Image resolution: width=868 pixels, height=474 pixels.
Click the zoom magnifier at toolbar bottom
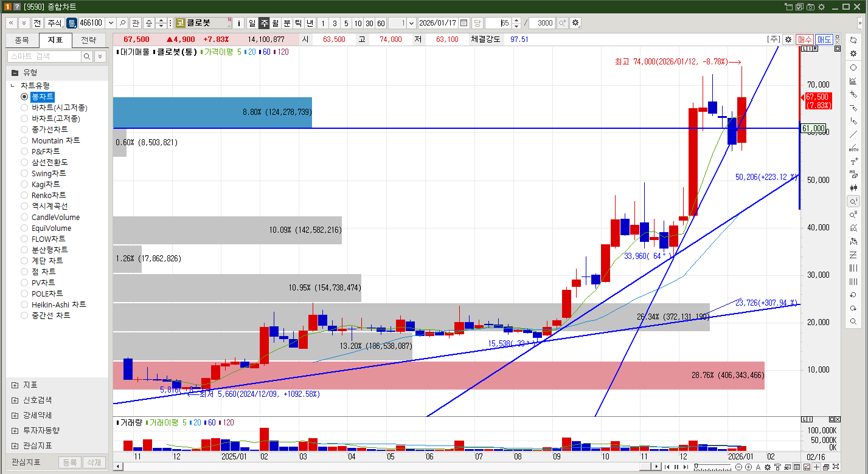click(x=853, y=321)
